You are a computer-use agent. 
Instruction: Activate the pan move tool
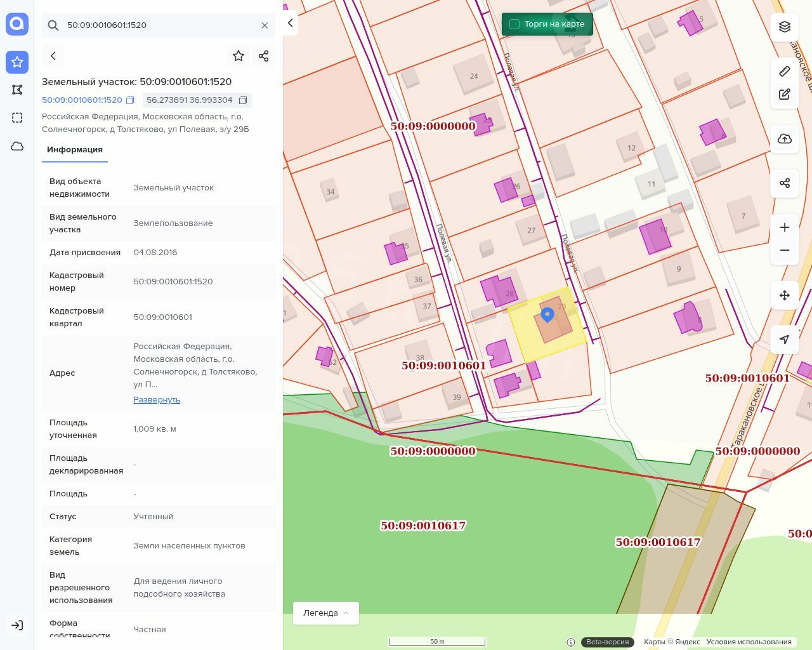(785, 295)
